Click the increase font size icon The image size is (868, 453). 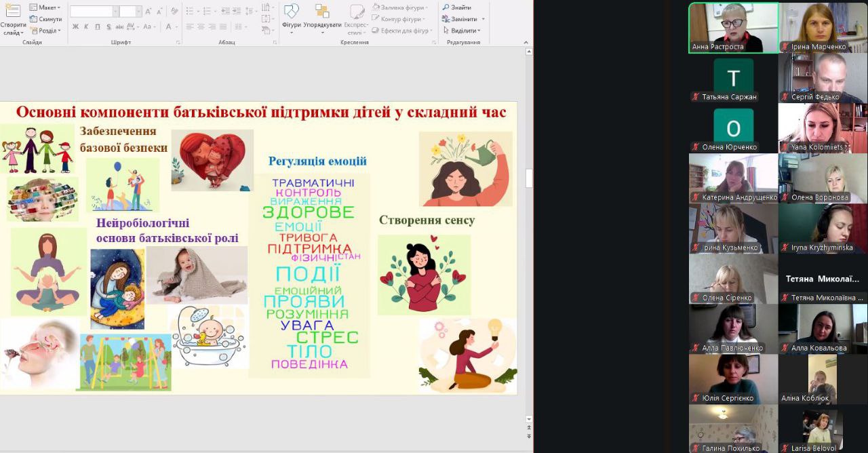pos(149,12)
